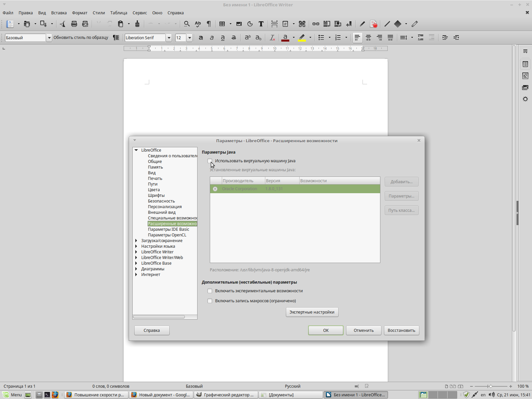Click the Spelling check icon
Screen dimensions: 532x399
[198, 24]
